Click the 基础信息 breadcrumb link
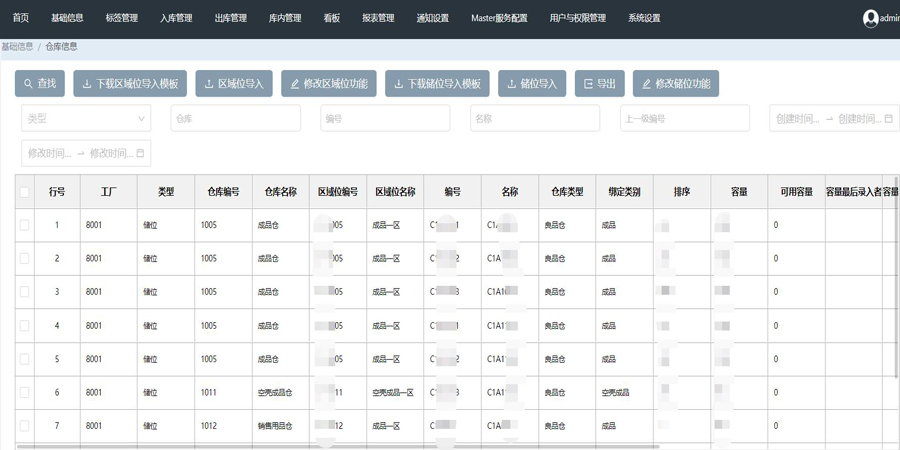 pos(17,47)
